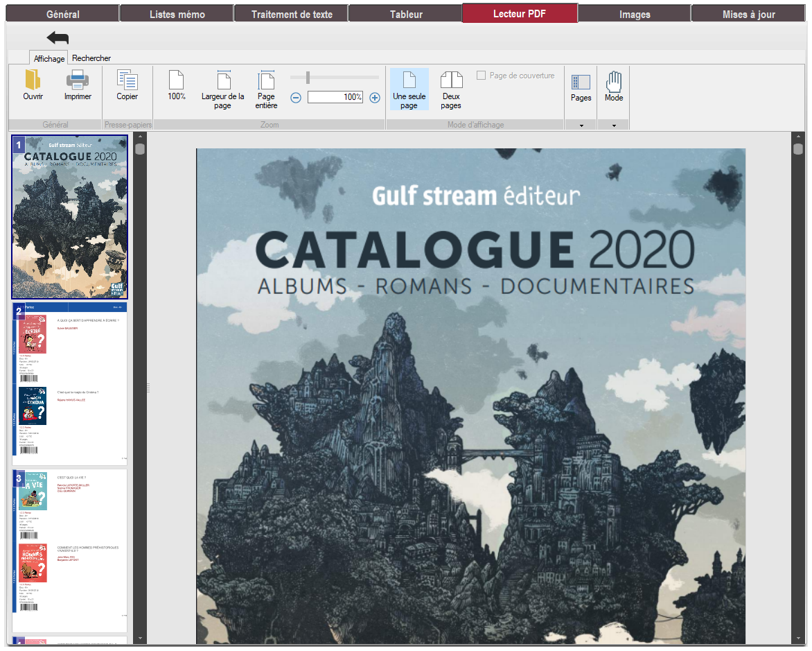Print the document with Imprimer
Screen dimensions: 812x651
78,80
